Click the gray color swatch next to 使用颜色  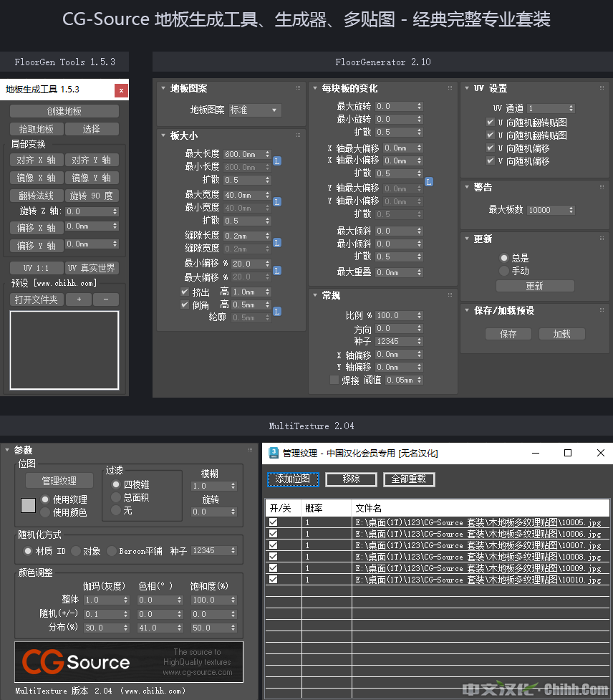(28, 505)
